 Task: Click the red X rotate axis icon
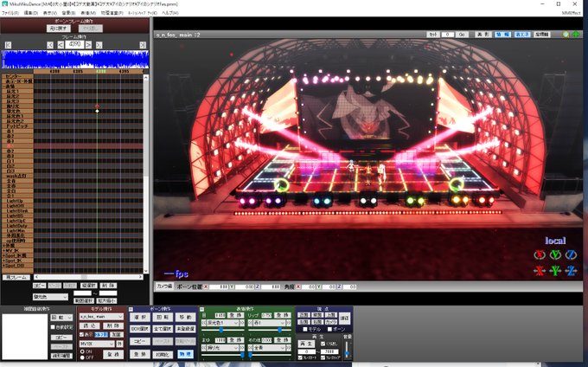click(x=540, y=254)
